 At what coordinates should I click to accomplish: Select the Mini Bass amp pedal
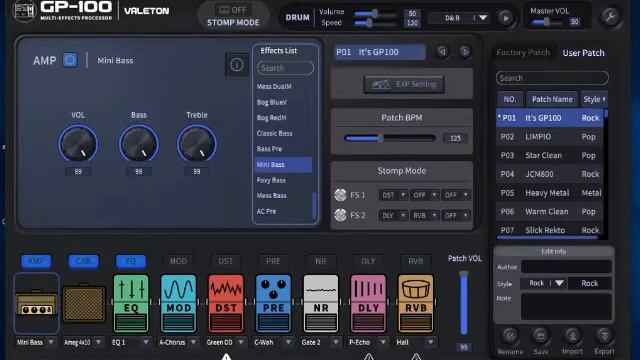(36, 303)
